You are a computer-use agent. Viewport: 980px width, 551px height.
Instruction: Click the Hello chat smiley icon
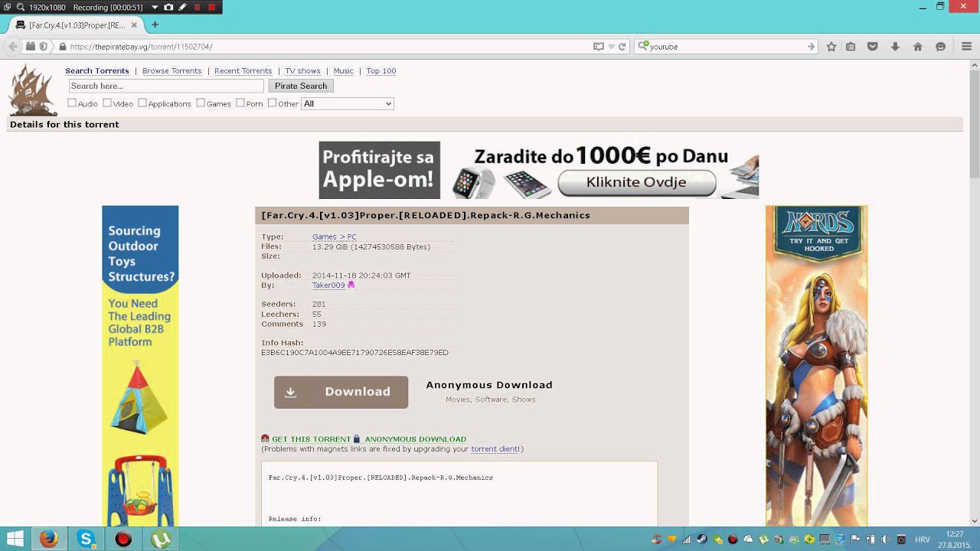pos(941,47)
